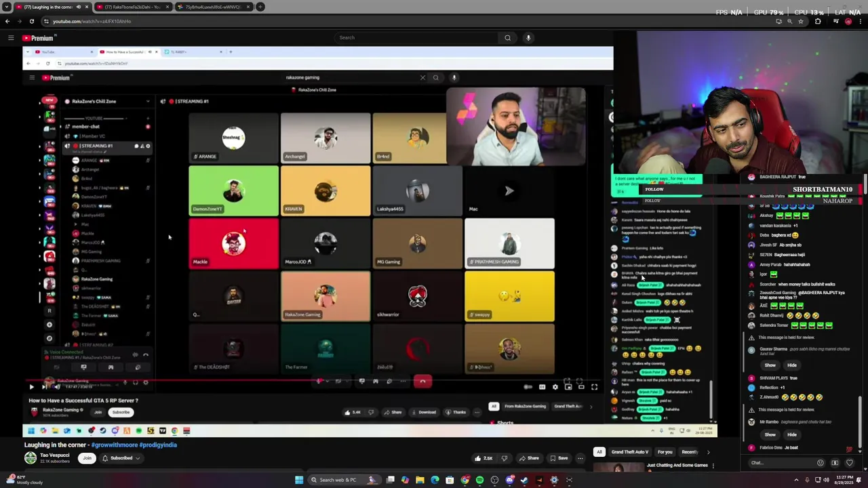Image resolution: width=868 pixels, height=488 pixels.
Task: Open Chrome's three-dot menu
Action: [x=861, y=21]
